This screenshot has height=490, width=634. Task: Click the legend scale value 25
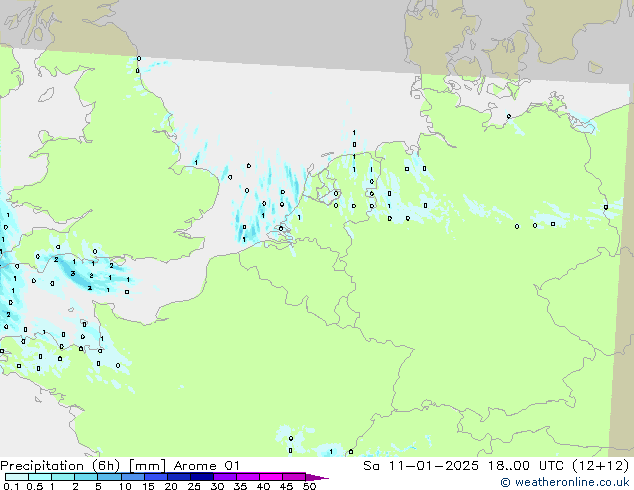tap(194, 487)
